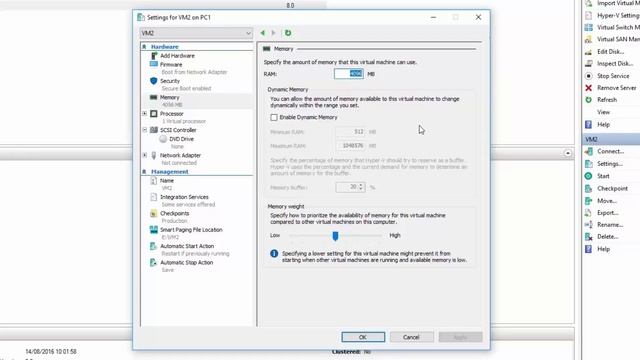Click the 'Restart if previously running' text

click(x=196, y=253)
